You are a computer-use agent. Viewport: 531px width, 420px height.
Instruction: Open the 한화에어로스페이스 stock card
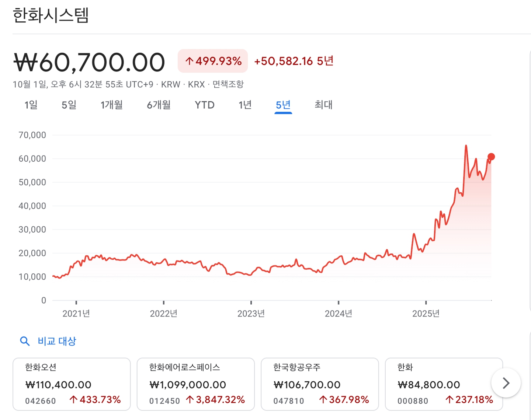(x=195, y=384)
